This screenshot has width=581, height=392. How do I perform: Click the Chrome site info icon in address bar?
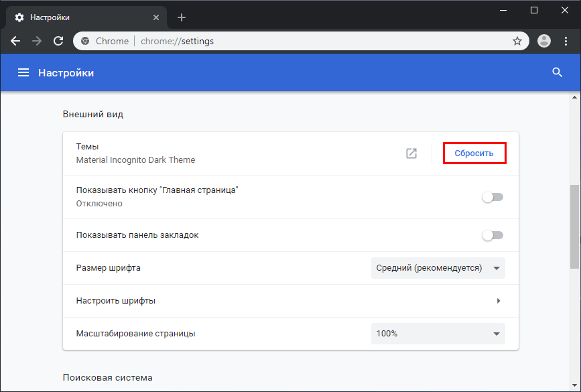pyautogui.click(x=85, y=41)
